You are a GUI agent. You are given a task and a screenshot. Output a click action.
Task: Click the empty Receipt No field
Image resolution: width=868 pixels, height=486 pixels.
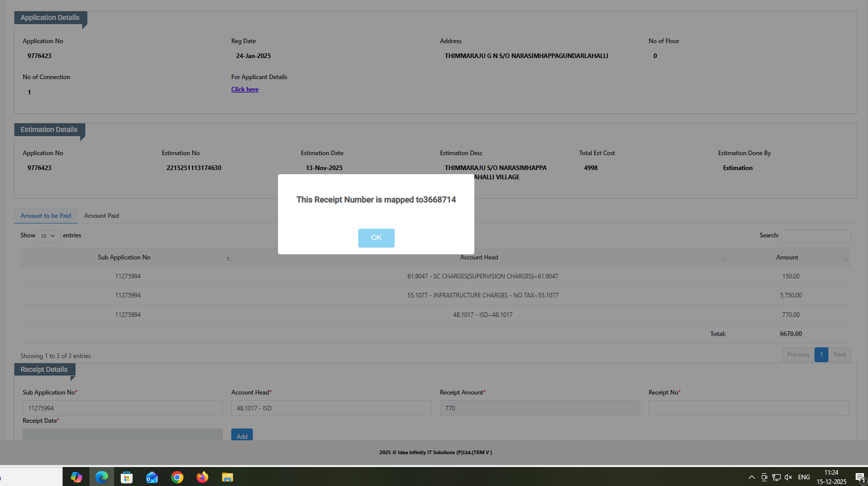(x=749, y=408)
